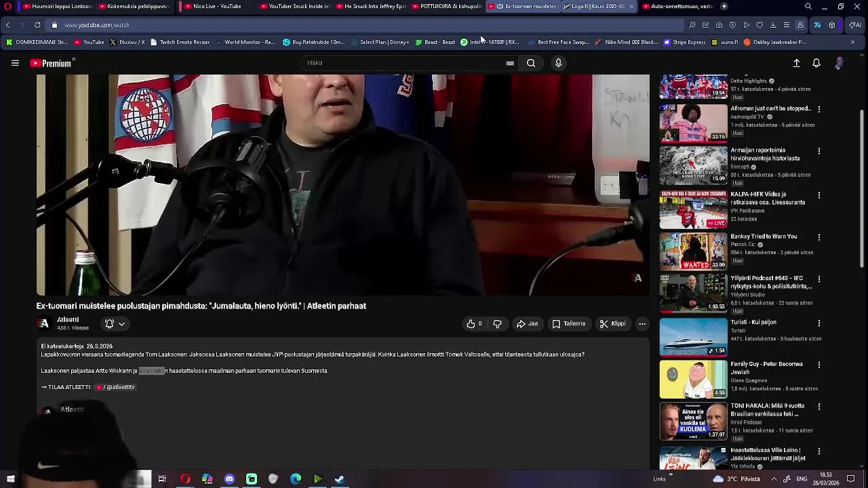Open options for Banksy video
The height and width of the screenshot is (488, 868).
[x=819, y=237]
